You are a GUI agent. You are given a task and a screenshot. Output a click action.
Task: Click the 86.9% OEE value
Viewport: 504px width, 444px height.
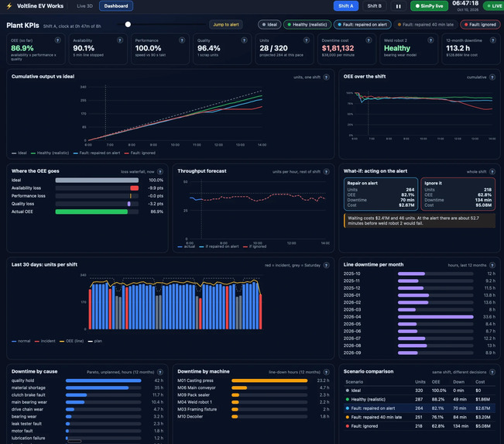22,48
